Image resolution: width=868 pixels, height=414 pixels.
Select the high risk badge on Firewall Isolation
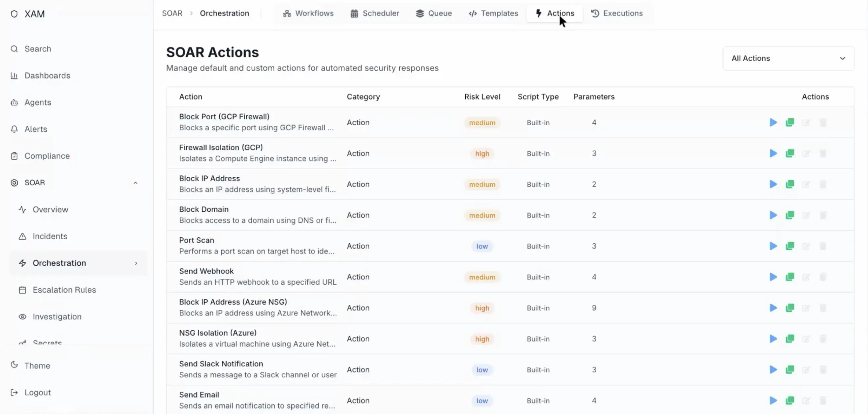click(x=482, y=153)
